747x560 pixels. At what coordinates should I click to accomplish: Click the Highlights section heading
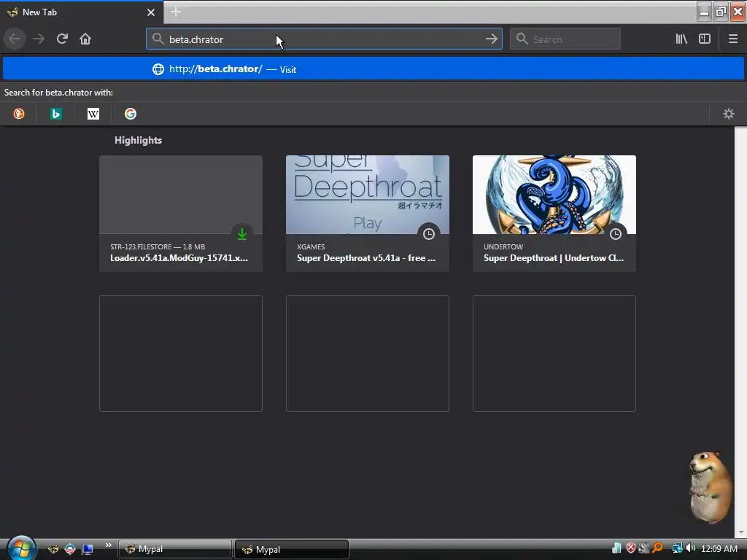pos(138,140)
